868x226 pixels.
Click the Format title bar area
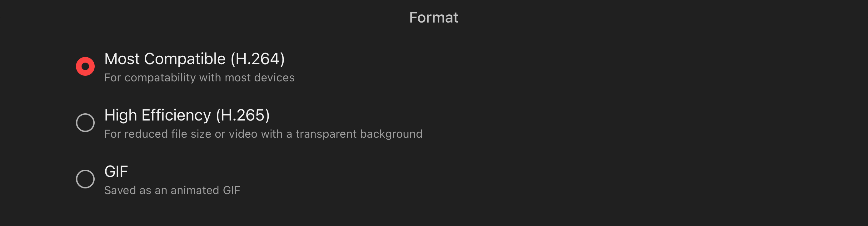coord(433,17)
